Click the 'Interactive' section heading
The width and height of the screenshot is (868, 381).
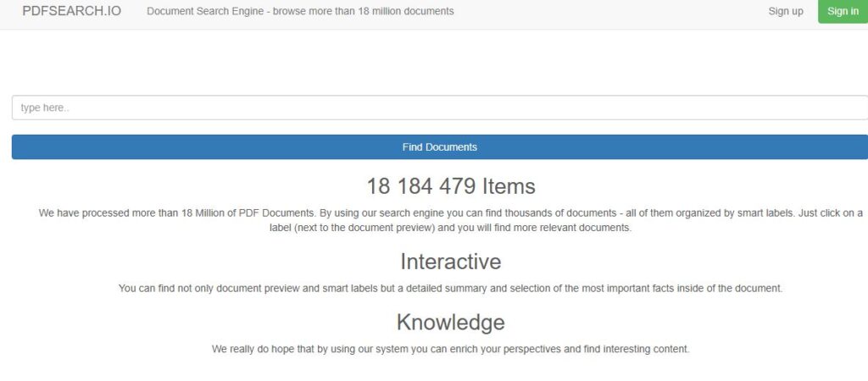coord(450,261)
